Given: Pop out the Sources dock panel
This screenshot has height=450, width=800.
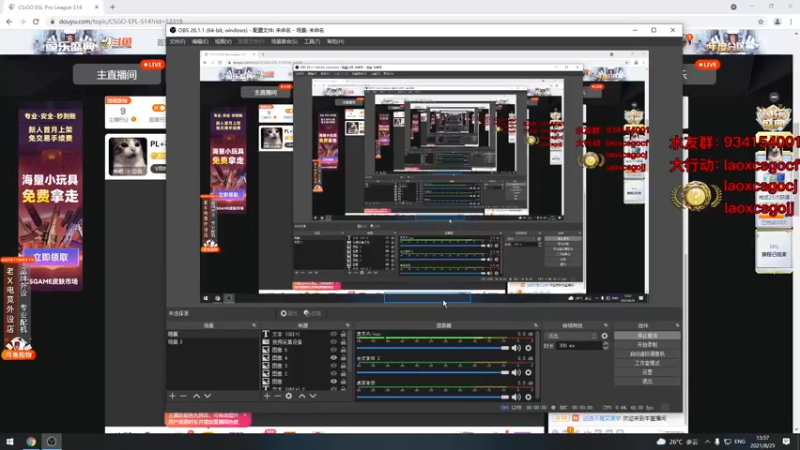Looking at the screenshot, I should (x=348, y=326).
